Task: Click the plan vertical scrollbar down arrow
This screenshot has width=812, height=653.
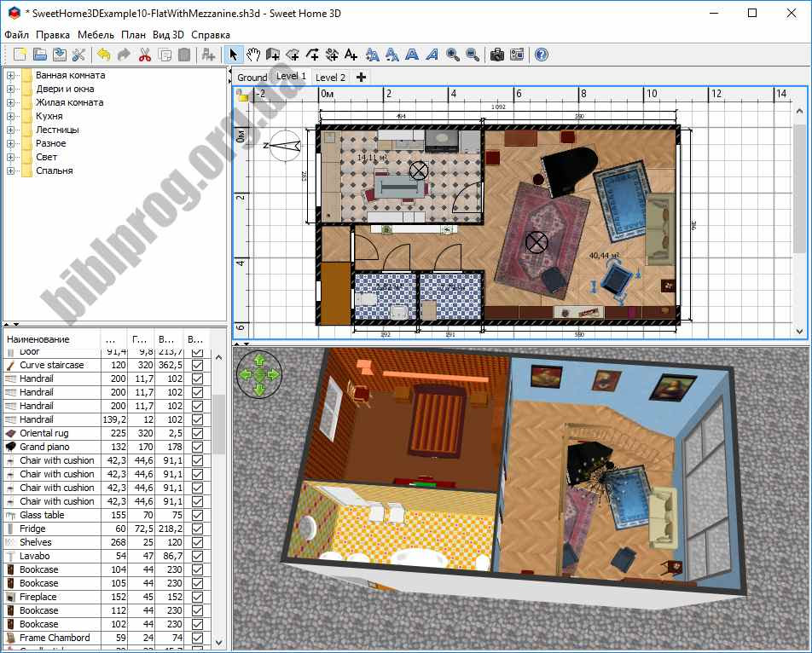Action: (x=799, y=331)
